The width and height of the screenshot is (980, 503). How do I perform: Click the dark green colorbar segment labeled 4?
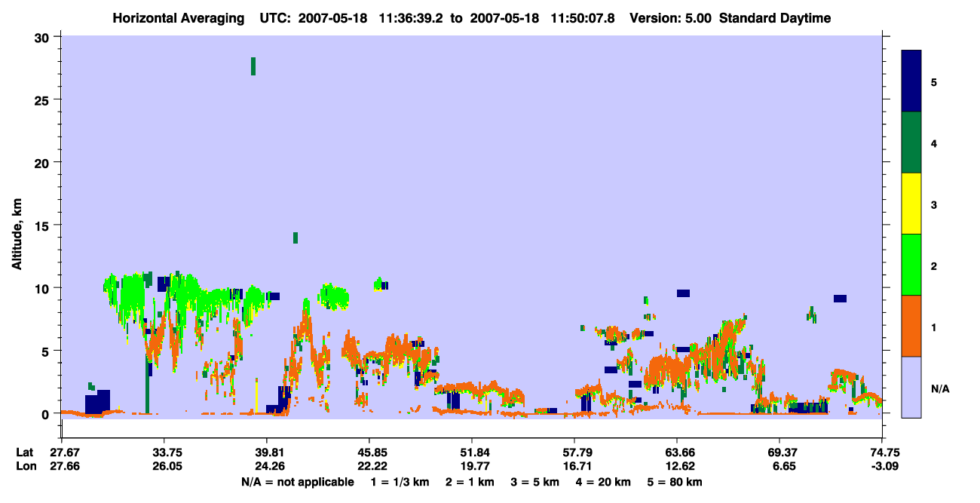pyautogui.click(x=911, y=143)
